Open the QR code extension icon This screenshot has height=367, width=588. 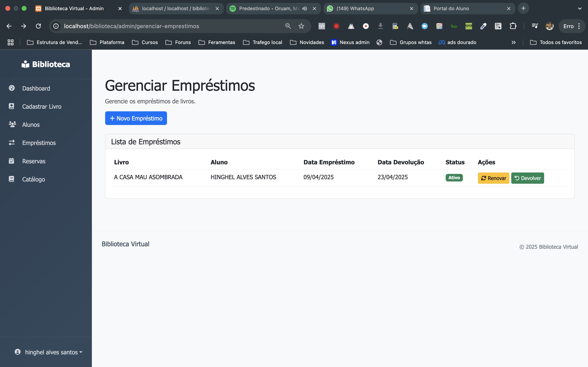[498, 26]
